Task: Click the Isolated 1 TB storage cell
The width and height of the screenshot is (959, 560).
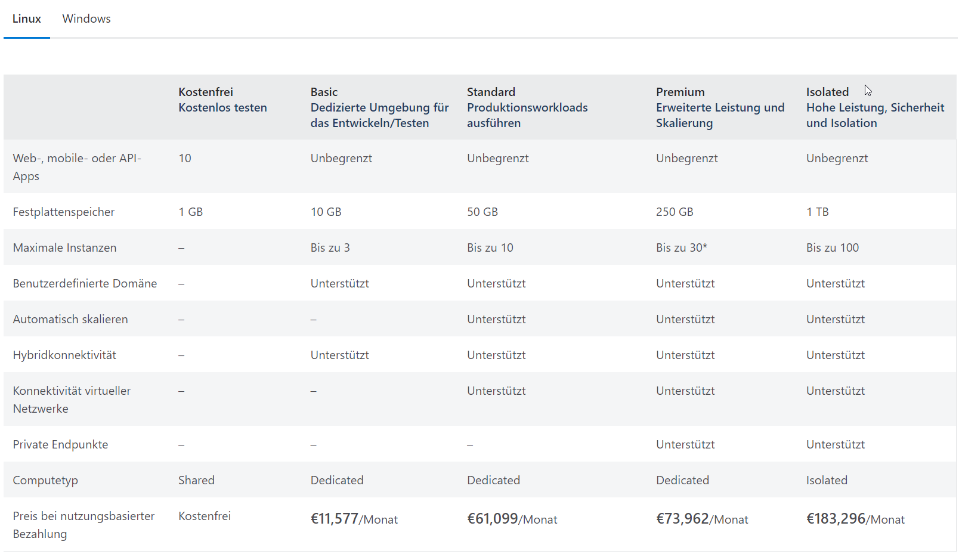Action: click(x=817, y=212)
